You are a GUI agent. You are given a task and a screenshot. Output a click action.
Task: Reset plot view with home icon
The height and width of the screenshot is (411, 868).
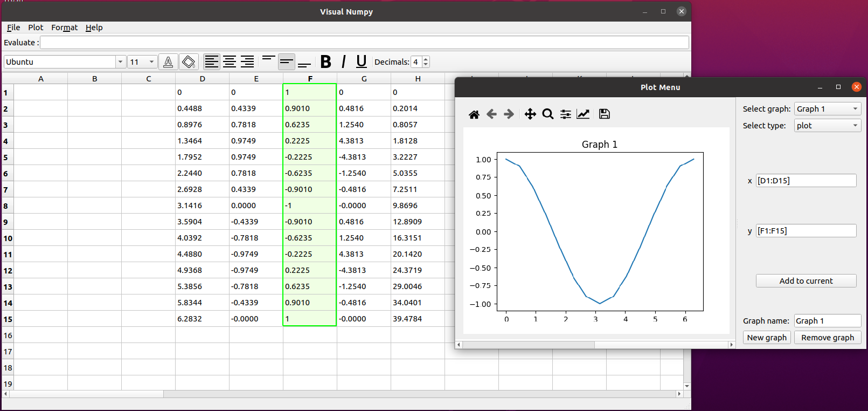(474, 114)
